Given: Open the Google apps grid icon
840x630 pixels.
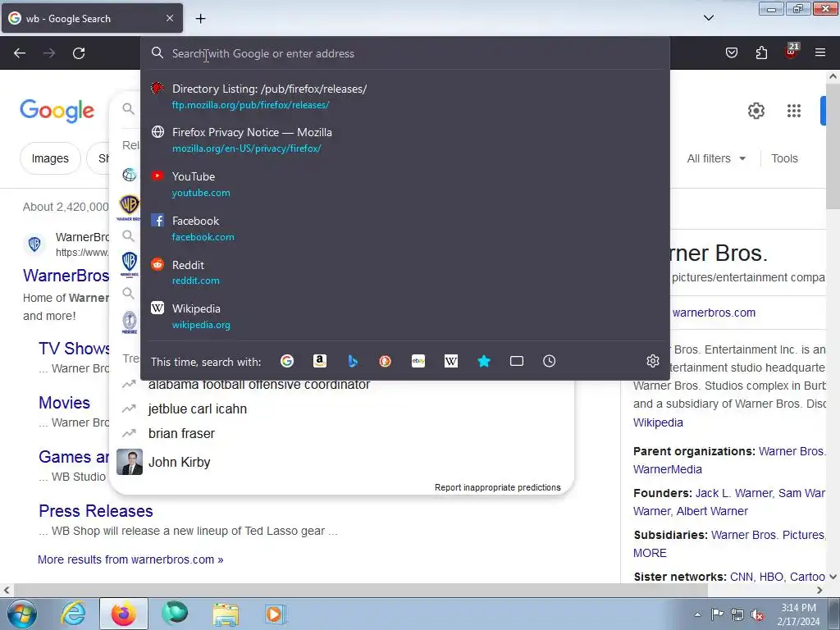Looking at the screenshot, I should click(794, 111).
